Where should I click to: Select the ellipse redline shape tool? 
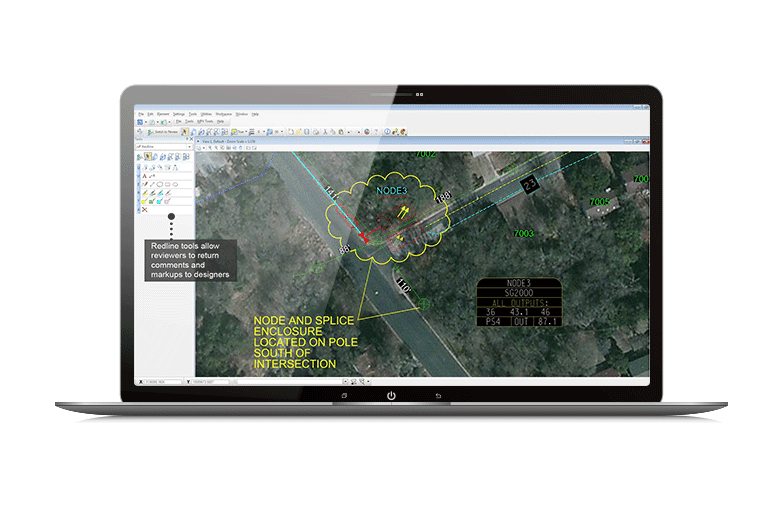175,184
